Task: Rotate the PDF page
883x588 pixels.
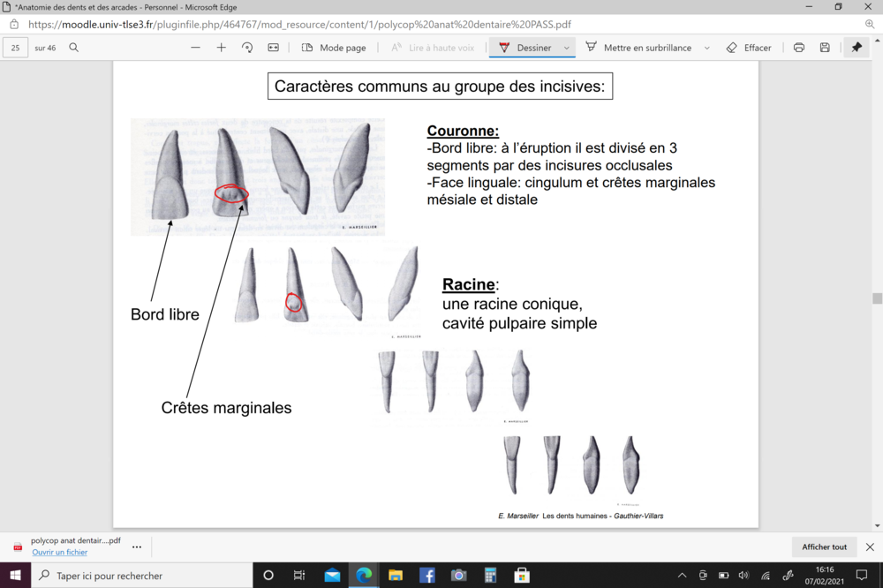Action: (x=247, y=48)
